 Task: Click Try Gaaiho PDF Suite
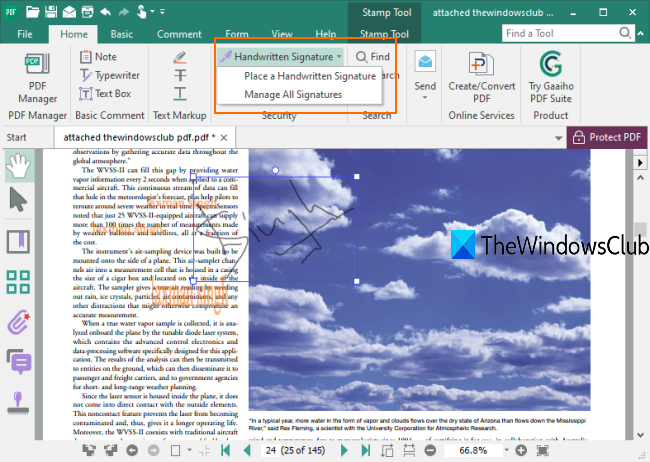(551, 77)
